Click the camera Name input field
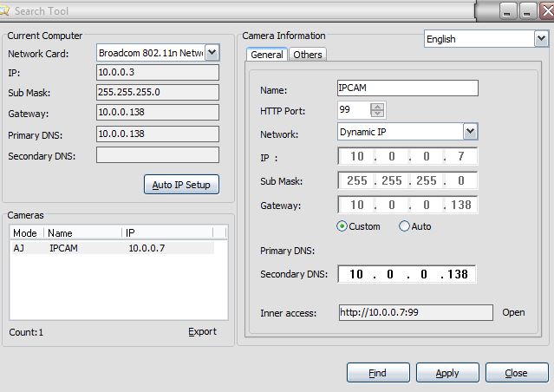 tap(407, 88)
